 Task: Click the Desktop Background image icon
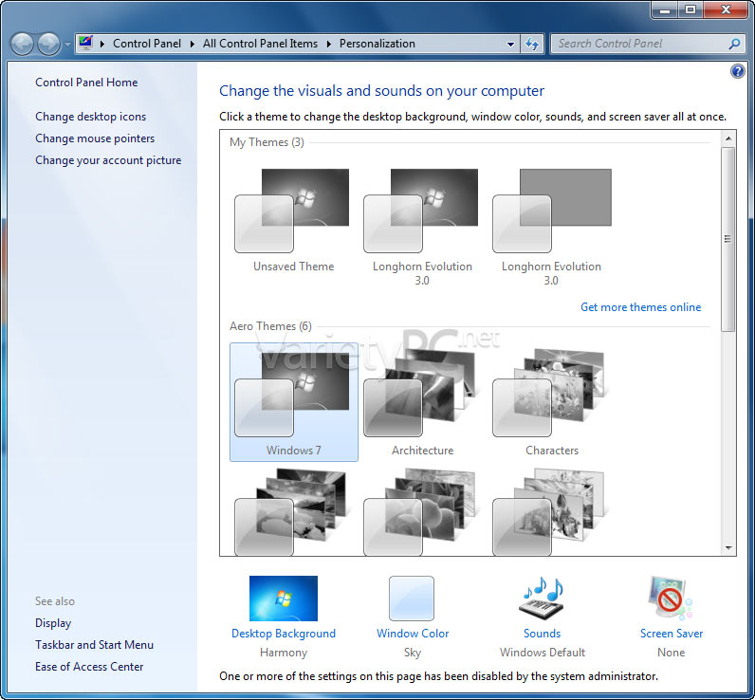tap(283, 599)
